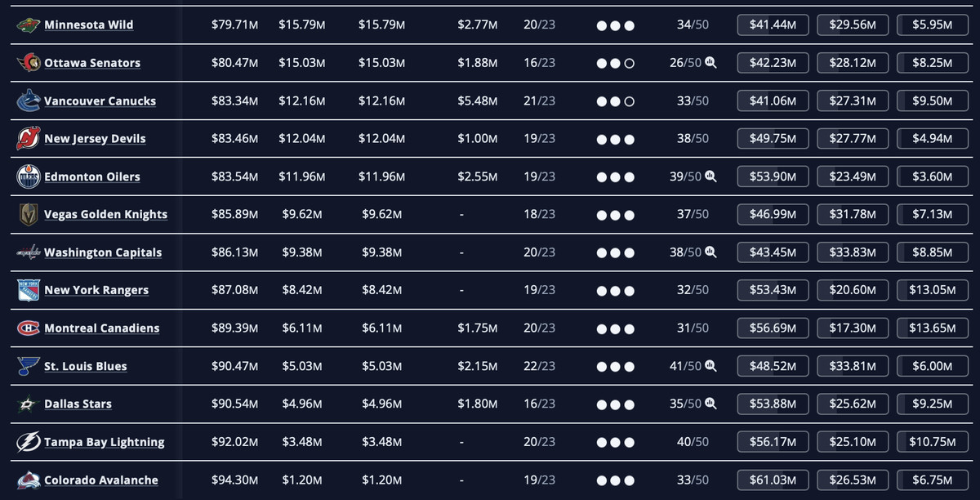Viewport: 980px width, 500px height.
Task: Click the $31.78M button for Vegas
Action: point(853,215)
